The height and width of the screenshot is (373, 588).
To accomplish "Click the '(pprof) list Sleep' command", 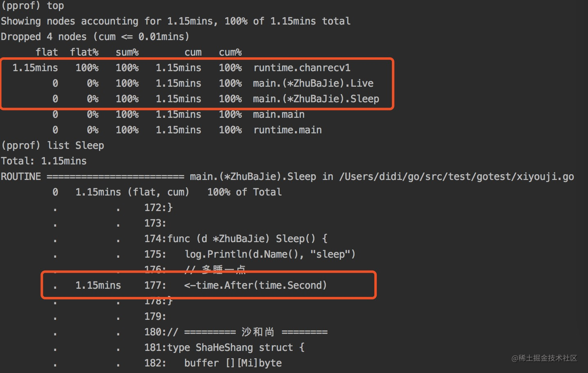I will (52, 145).
